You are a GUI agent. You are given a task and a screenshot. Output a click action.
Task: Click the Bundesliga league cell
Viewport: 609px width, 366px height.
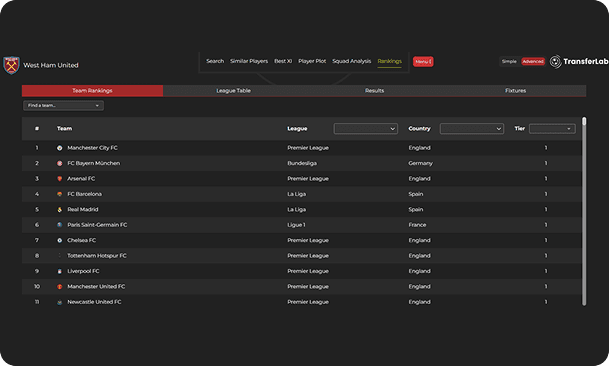302,163
